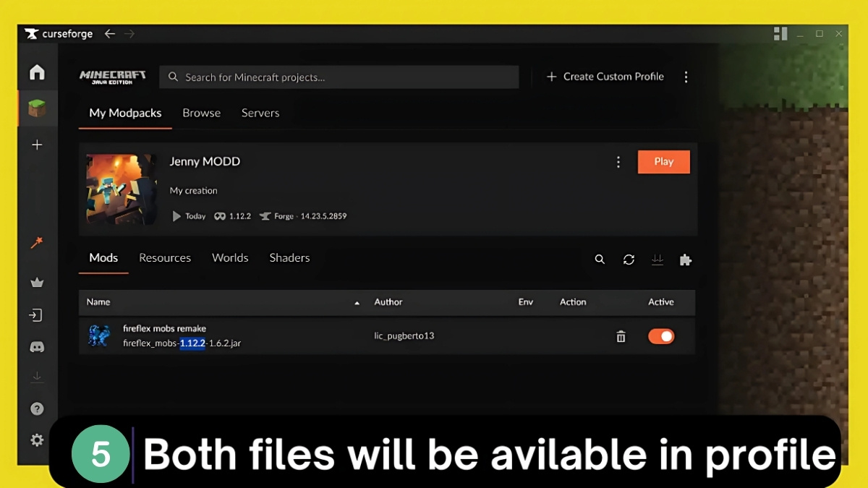Refresh the mods list
868x488 pixels.
point(629,260)
